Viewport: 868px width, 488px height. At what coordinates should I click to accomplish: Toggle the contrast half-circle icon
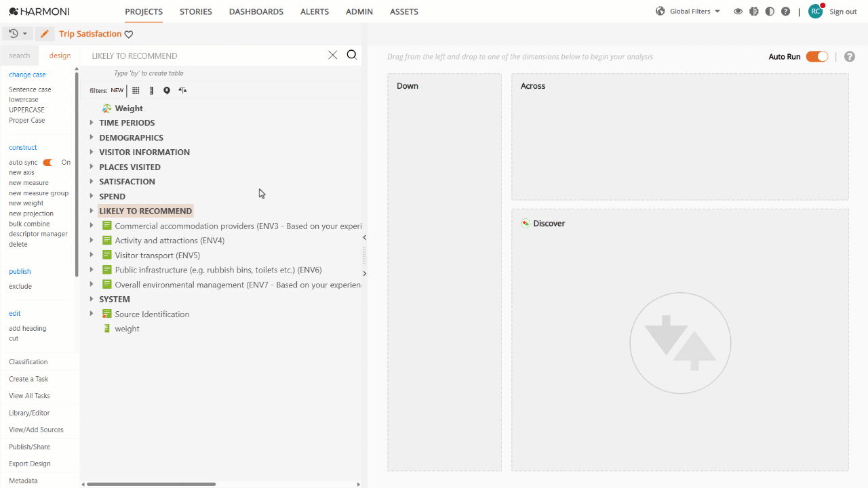point(770,12)
